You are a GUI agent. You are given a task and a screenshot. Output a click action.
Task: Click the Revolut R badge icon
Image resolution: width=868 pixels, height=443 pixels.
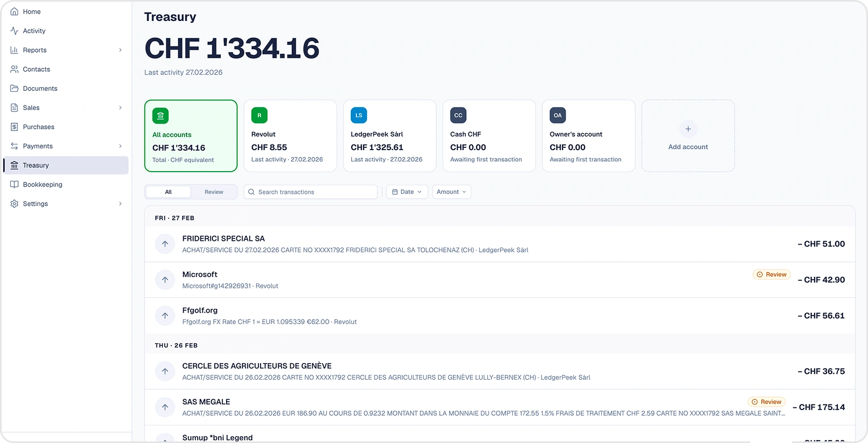(x=259, y=116)
